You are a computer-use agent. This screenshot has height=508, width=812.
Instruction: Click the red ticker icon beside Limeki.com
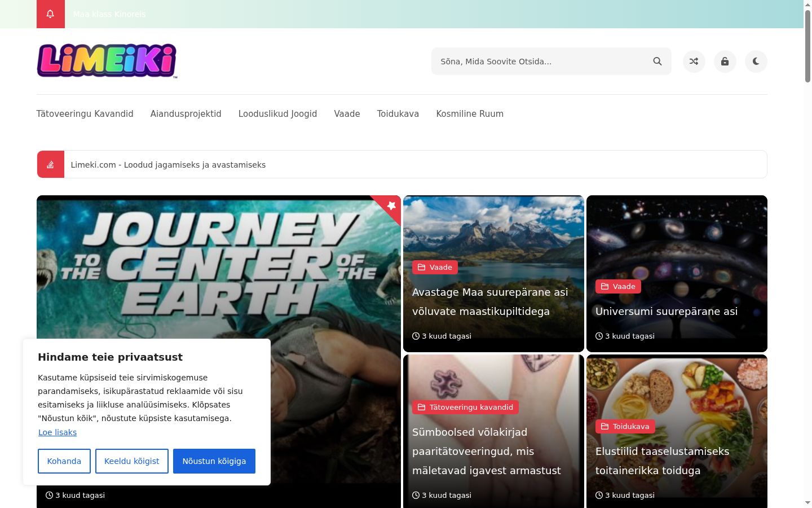pos(51,164)
